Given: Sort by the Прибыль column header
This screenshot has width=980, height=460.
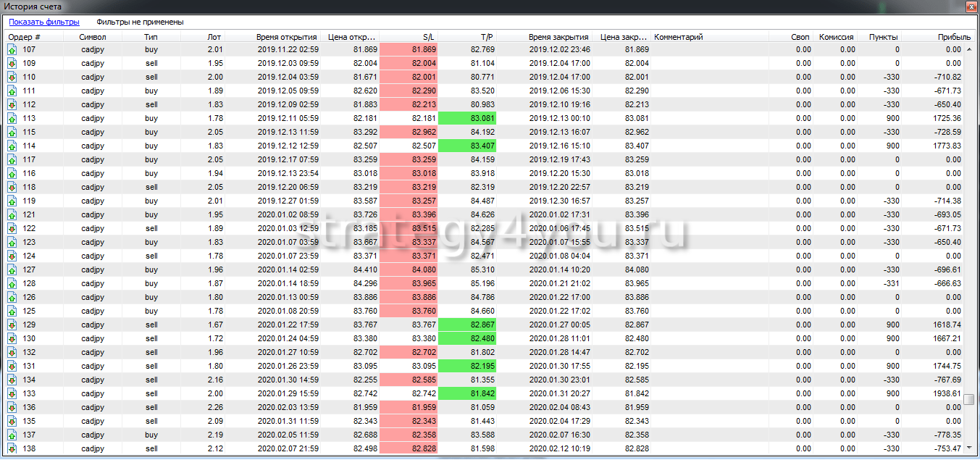Looking at the screenshot, I should click(954, 37).
